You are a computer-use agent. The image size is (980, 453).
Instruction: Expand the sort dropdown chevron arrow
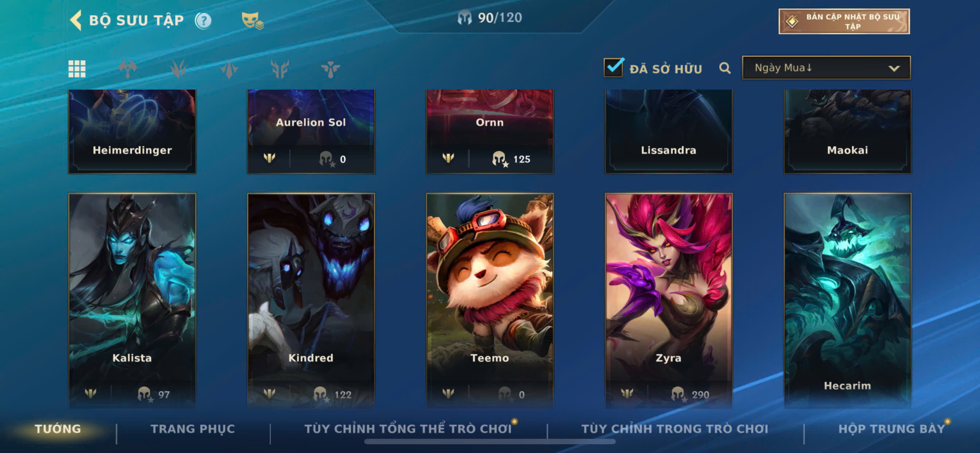[894, 69]
